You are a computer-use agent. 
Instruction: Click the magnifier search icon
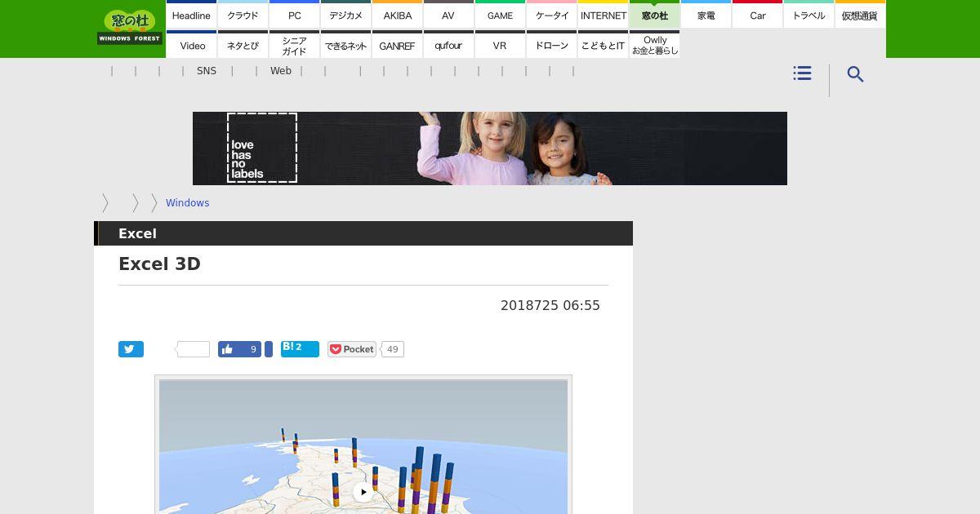[x=855, y=74]
